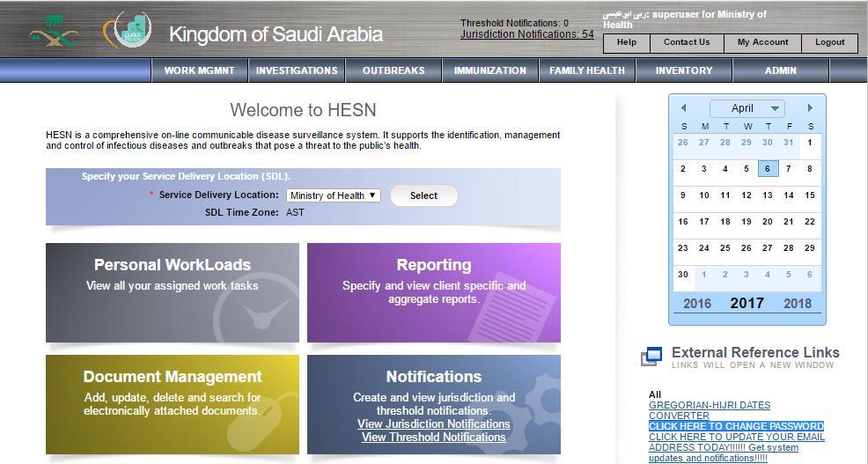
Task: Click View Threshold Notifications link
Action: [433, 437]
